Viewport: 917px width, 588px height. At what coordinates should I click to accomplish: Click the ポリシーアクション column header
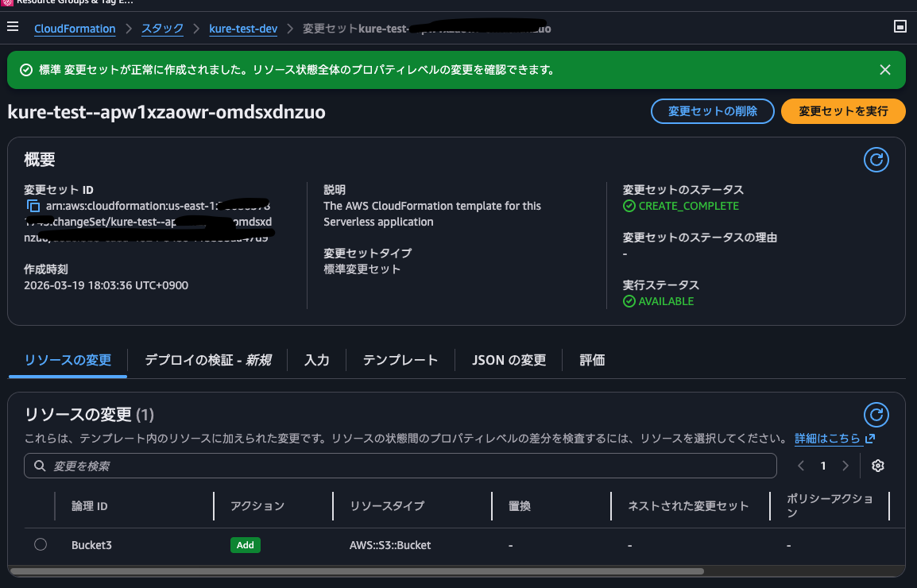(830, 505)
